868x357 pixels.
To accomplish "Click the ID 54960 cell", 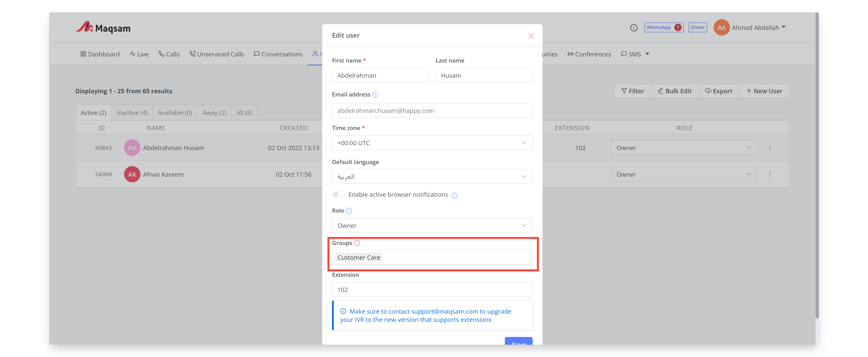I will click(103, 174).
